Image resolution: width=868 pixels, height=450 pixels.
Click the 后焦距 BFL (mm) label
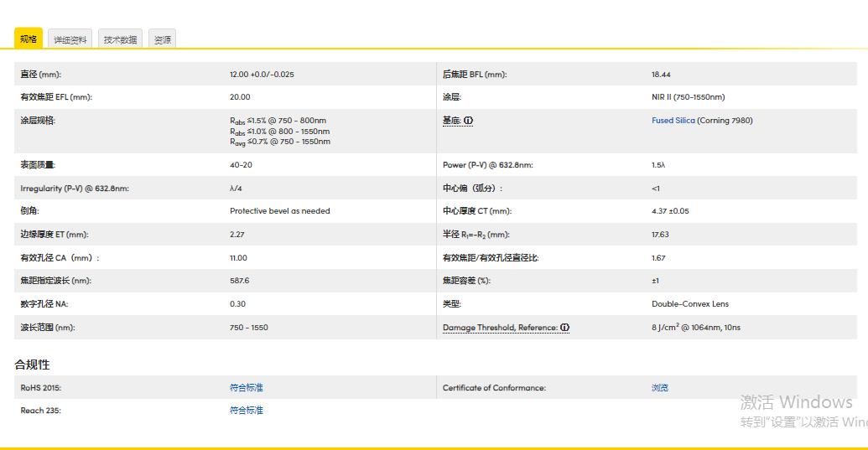(x=475, y=74)
